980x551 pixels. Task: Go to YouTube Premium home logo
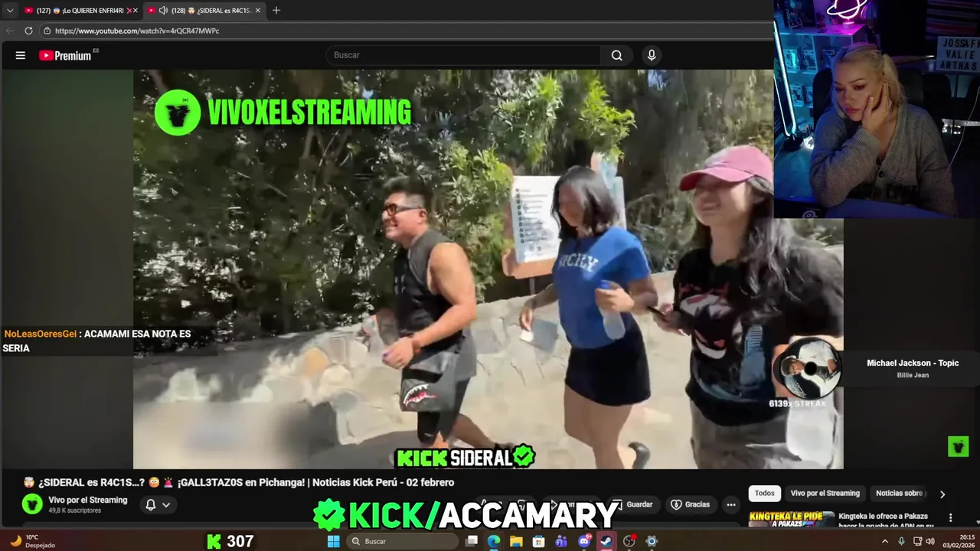[x=67, y=55]
